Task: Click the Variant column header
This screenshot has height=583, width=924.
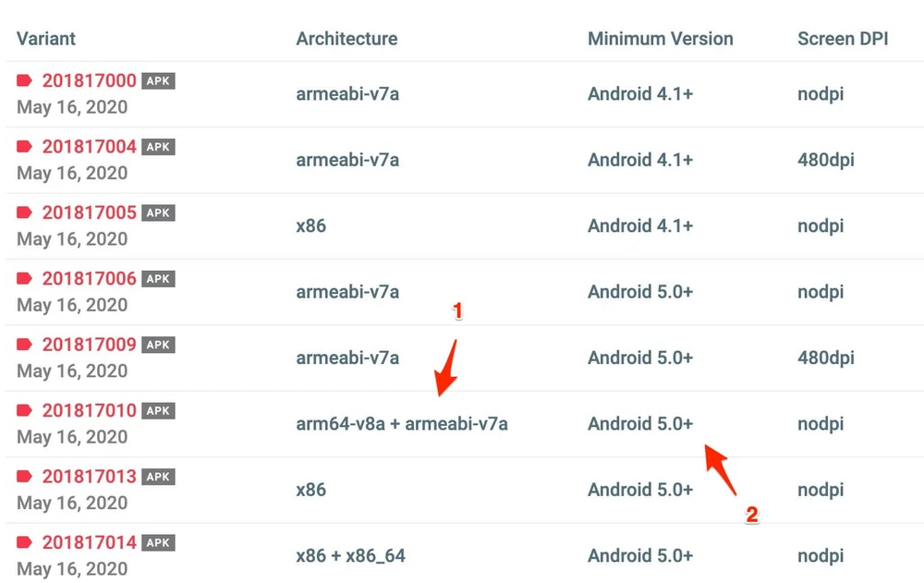Action: coord(46,39)
